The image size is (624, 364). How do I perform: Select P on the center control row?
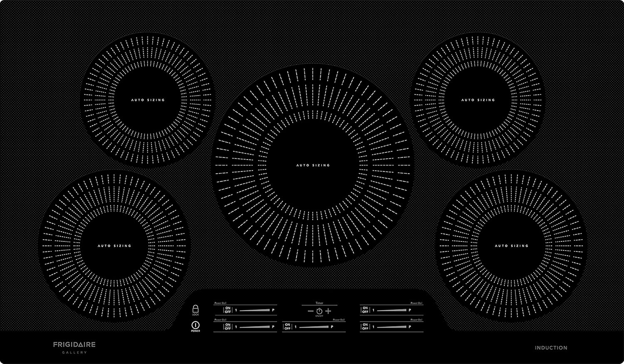tap(332, 327)
